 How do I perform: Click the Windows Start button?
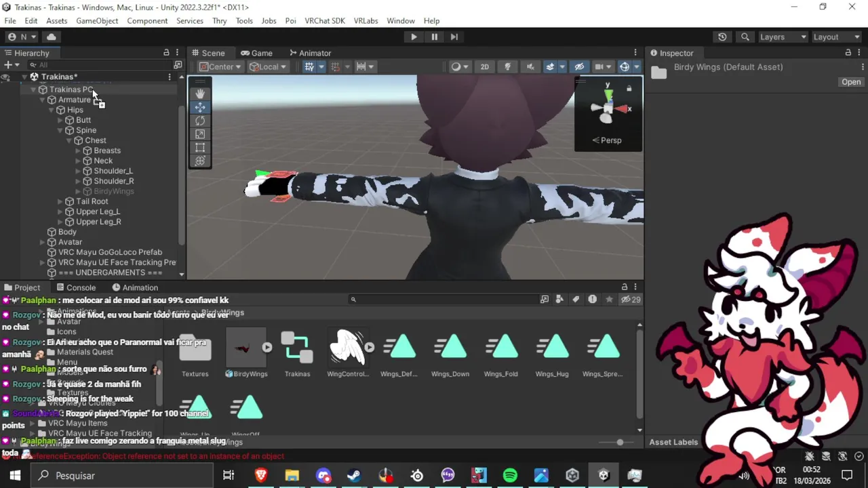(15, 475)
